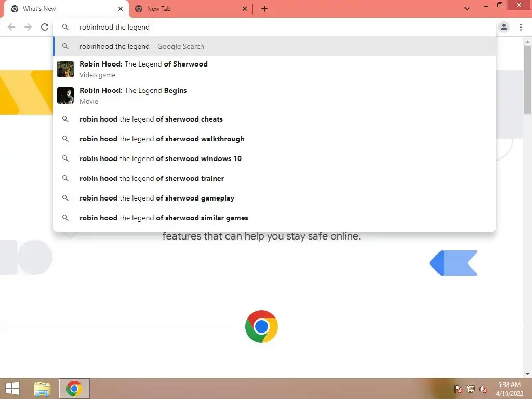Click search icon beside walkthrough suggestion
Screen dimensions: 532x399
[x=65, y=139]
